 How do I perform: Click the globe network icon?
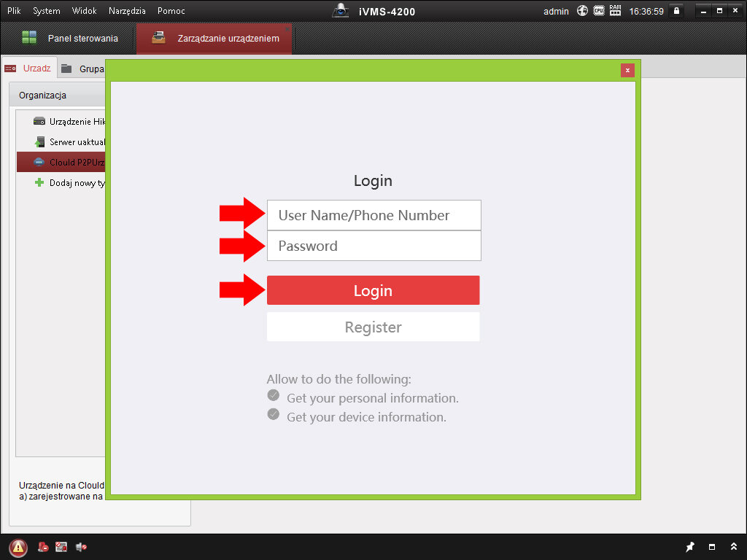582,11
